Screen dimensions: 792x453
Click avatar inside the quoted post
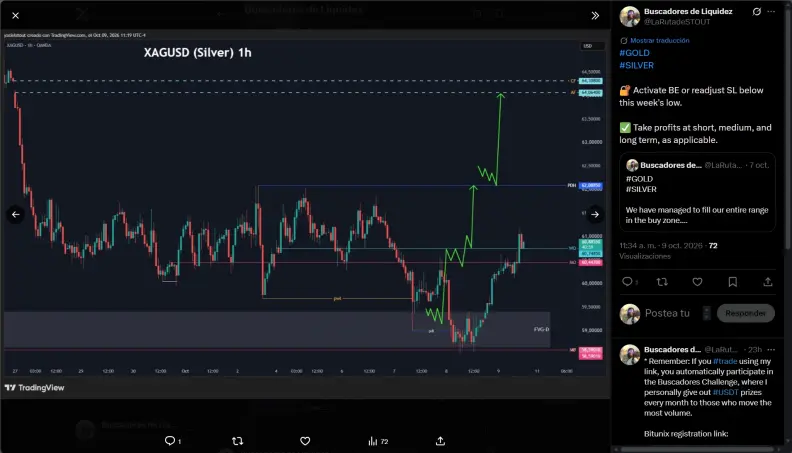[x=632, y=165]
